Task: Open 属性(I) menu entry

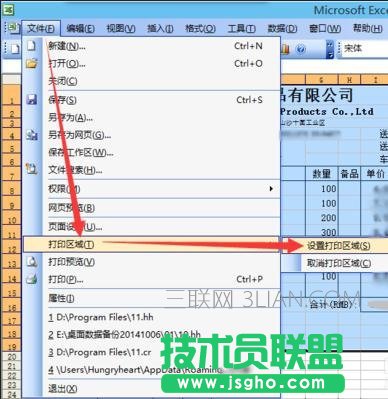Action: 151,298
